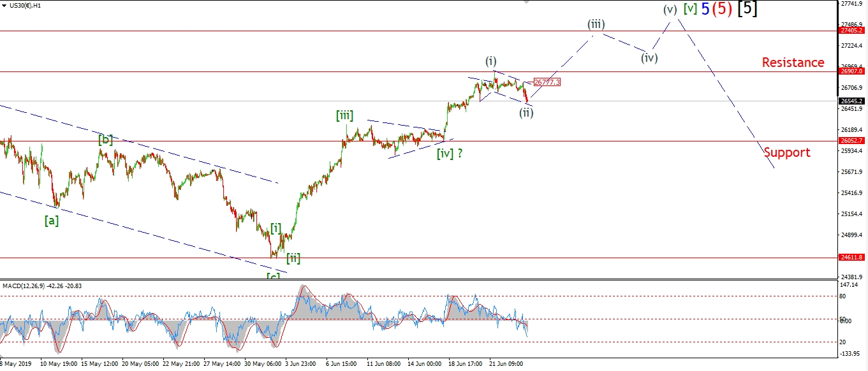Select the green [iii] wave label
The height and width of the screenshot is (371, 868).
coord(344,115)
